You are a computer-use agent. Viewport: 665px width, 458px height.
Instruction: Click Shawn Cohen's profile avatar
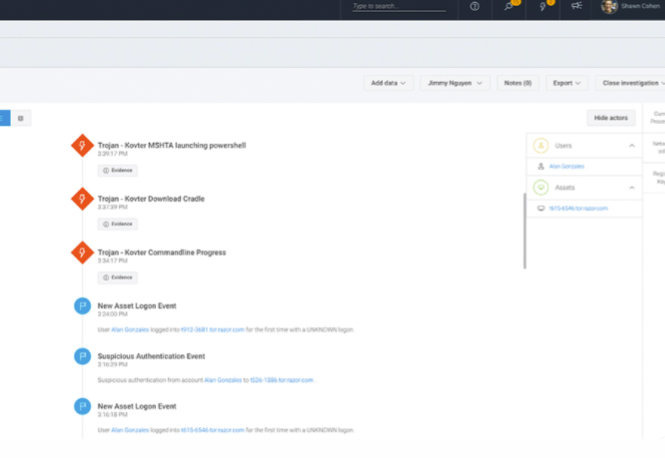point(609,7)
